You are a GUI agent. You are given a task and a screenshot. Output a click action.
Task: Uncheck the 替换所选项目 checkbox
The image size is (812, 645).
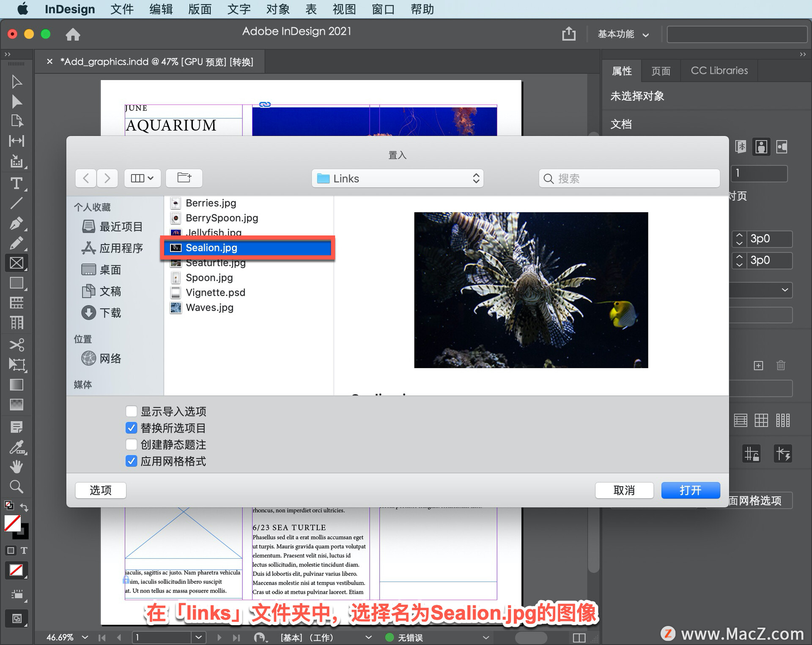(132, 428)
